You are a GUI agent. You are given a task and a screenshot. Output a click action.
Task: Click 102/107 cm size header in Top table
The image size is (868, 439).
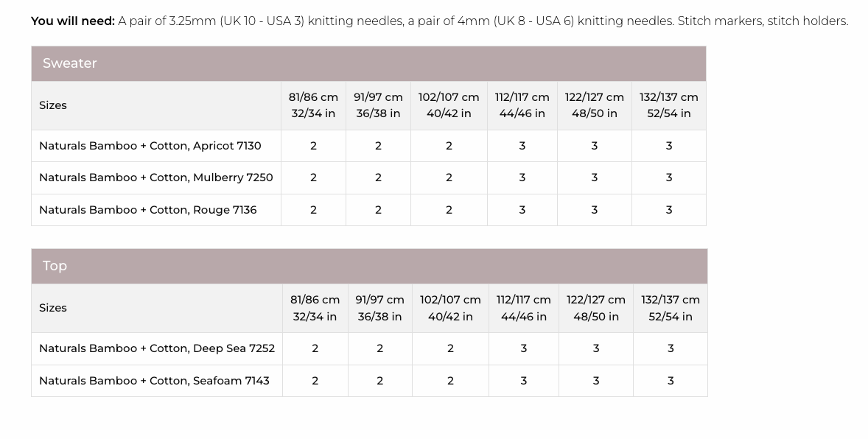(x=450, y=308)
